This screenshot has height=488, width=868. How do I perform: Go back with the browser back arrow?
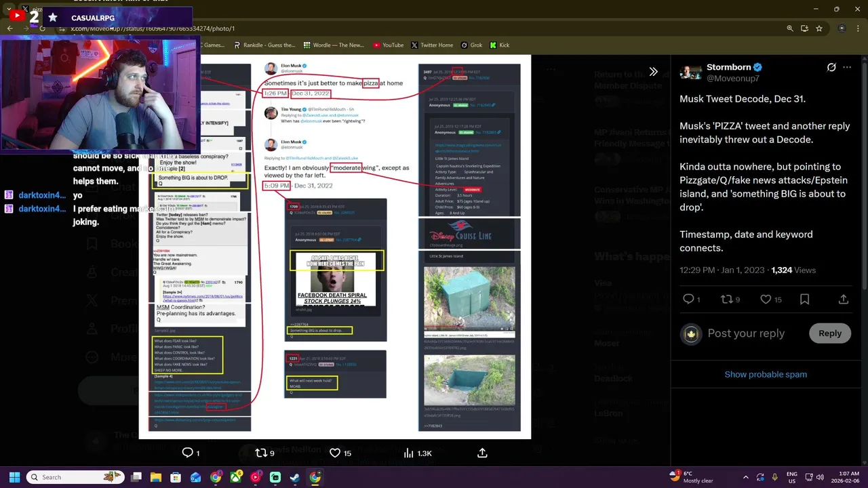click(x=9, y=28)
